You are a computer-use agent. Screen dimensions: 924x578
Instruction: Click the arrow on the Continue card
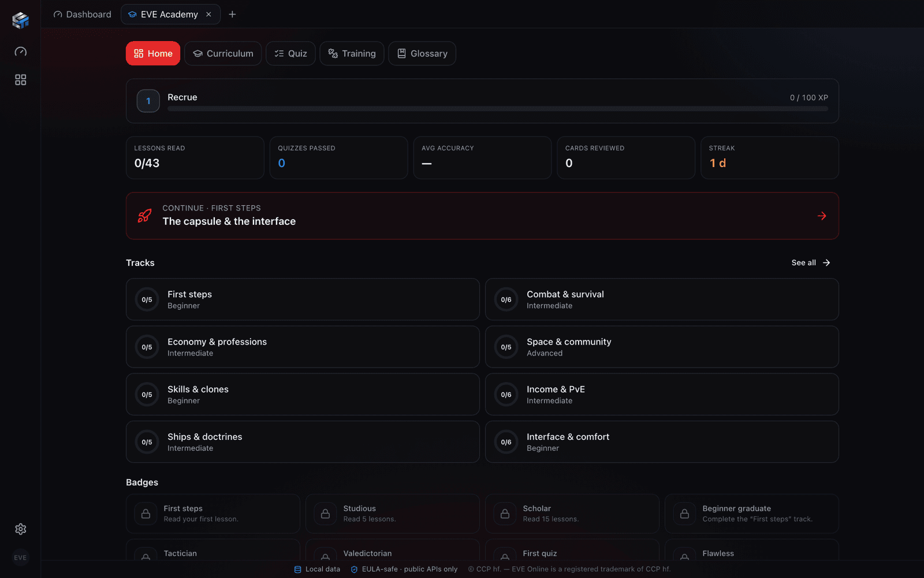pyautogui.click(x=822, y=216)
